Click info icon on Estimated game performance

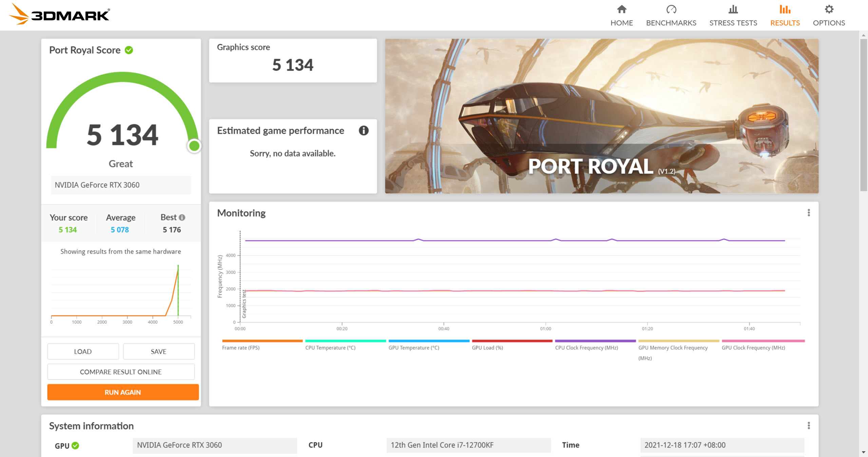(x=364, y=131)
